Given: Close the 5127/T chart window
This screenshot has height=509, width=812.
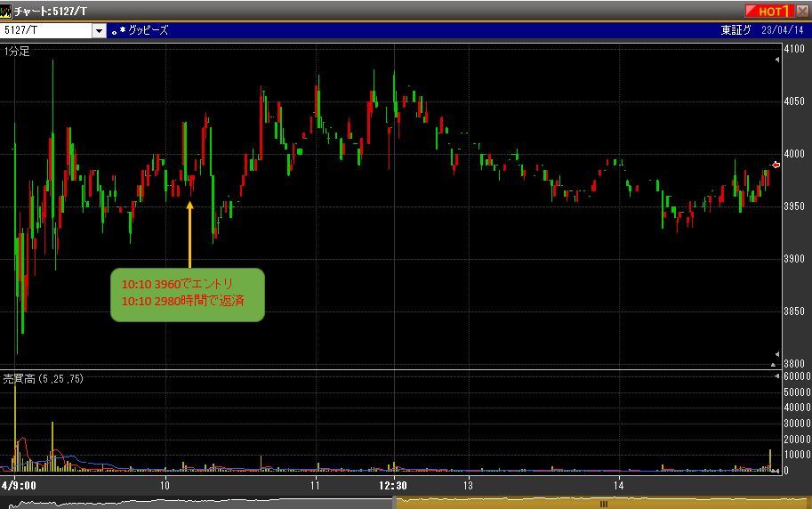Looking at the screenshot, I should (x=802, y=11).
